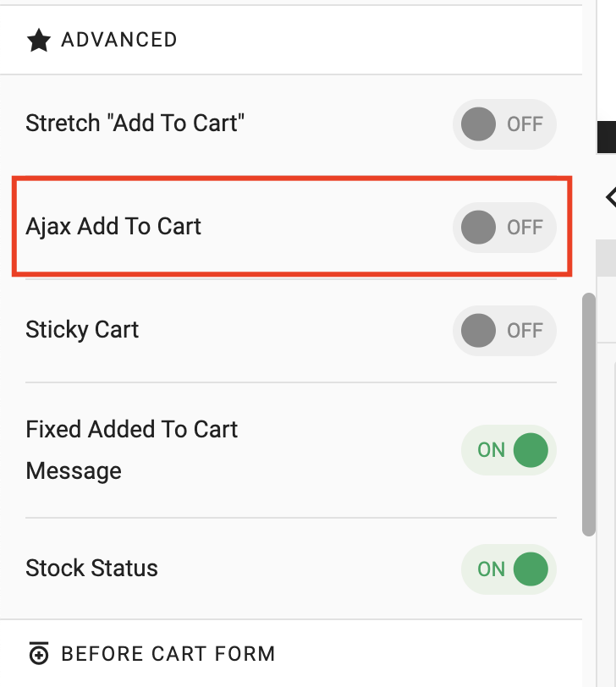Toggle the Stretch "Add To Cart" switch

pos(504,124)
